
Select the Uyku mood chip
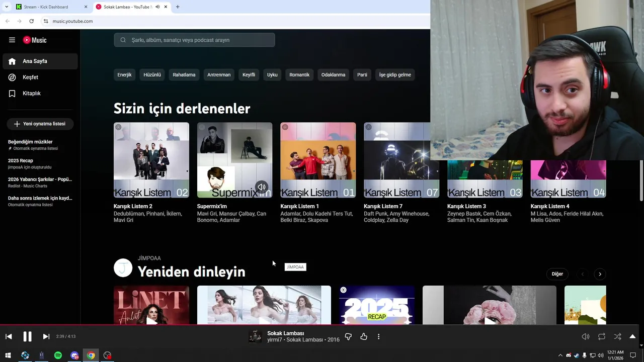[272, 75]
